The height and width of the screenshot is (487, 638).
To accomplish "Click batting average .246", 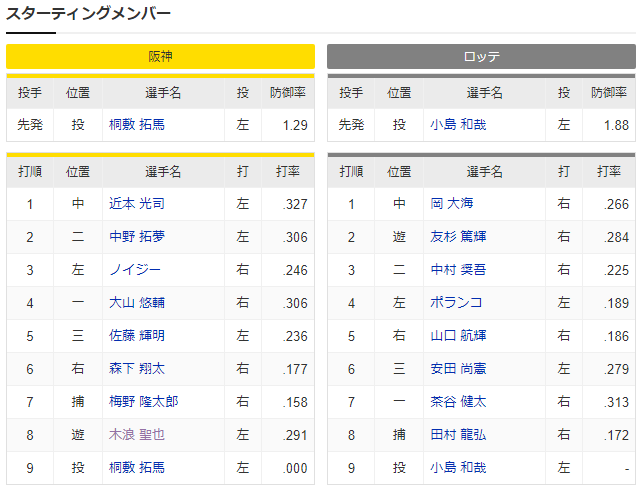I will click(295, 270).
